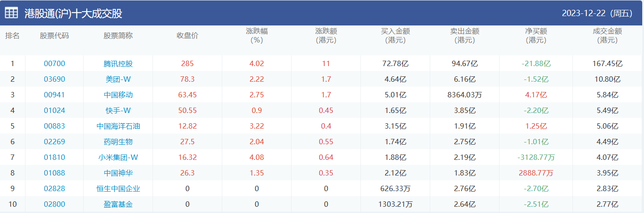Open 美团-W stock link
The image size is (644, 213).
[118, 79]
